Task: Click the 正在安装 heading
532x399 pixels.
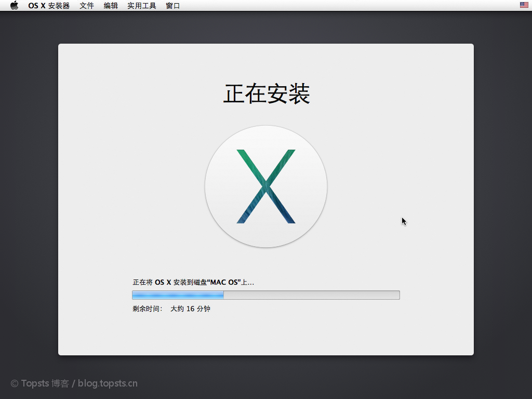Action: 267,94
